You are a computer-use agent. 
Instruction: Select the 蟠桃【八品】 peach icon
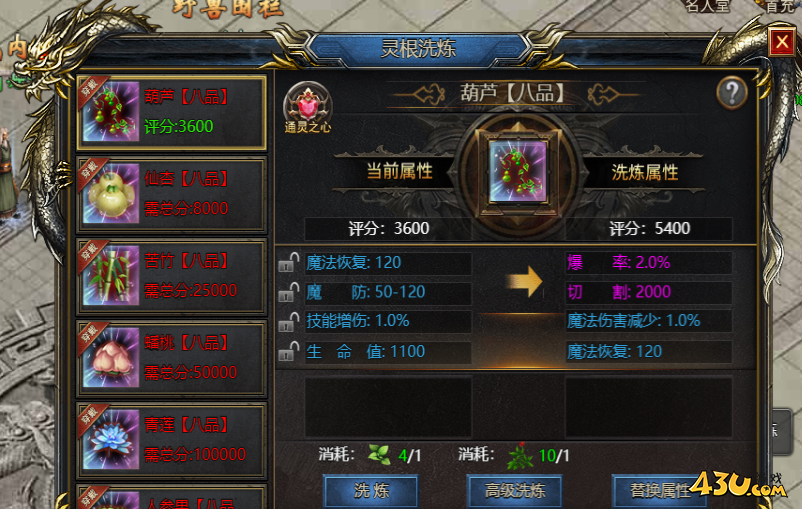pos(111,357)
